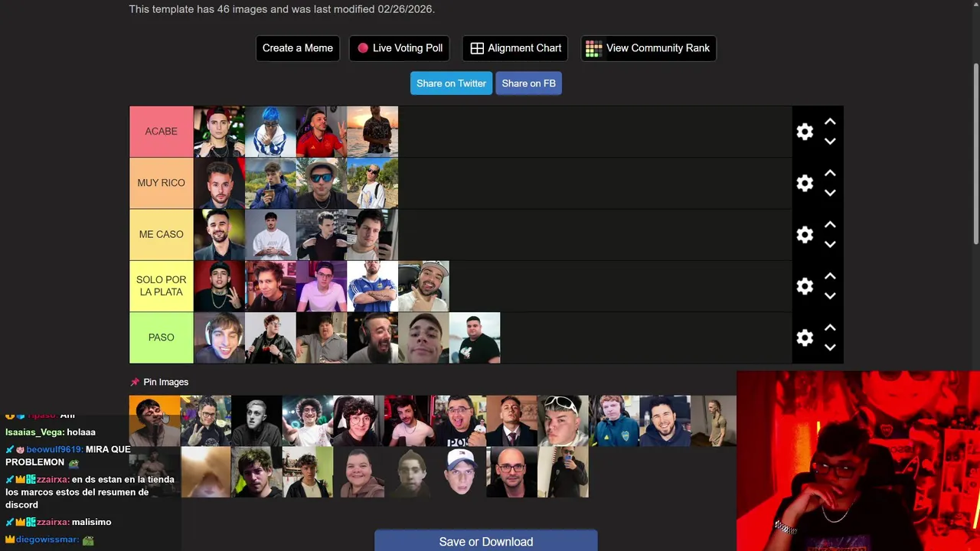Share on Twitter
The height and width of the screenshot is (551, 980).
point(451,83)
